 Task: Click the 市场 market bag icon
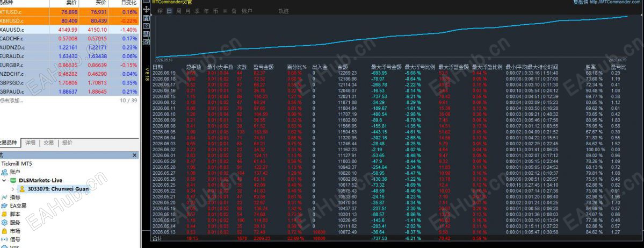tap(4, 231)
